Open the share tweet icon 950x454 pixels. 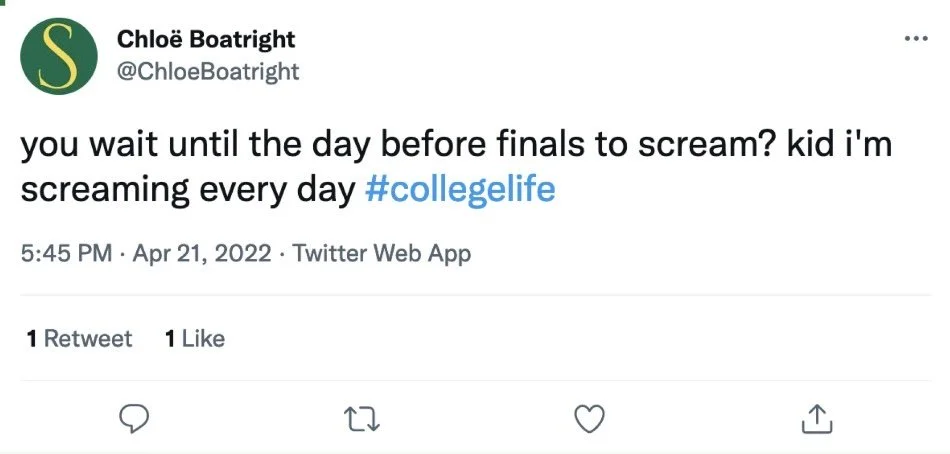coord(816,420)
